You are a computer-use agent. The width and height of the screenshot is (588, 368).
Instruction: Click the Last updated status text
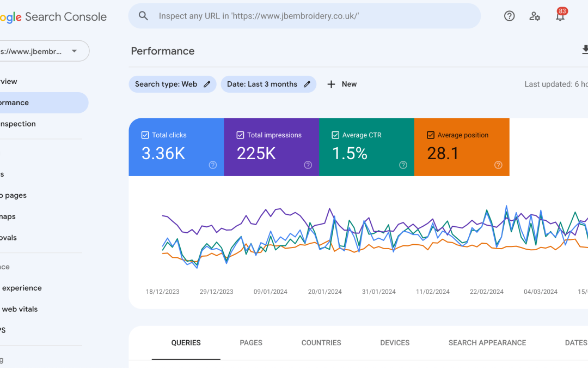556,84
